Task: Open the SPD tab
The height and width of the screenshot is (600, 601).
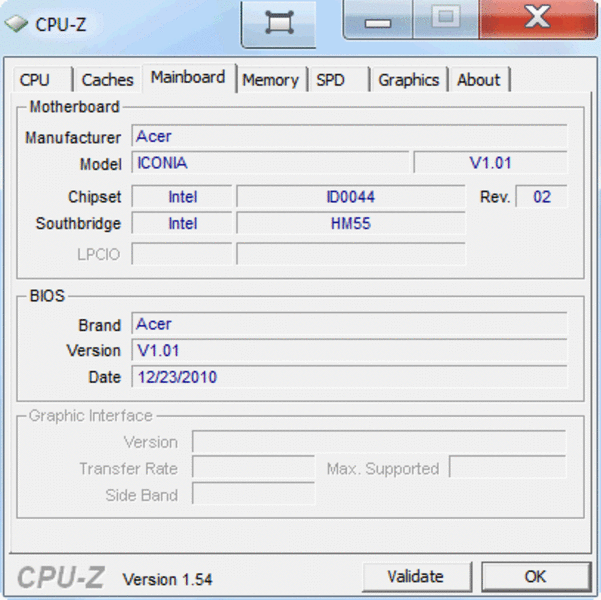Action: click(x=338, y=80)
